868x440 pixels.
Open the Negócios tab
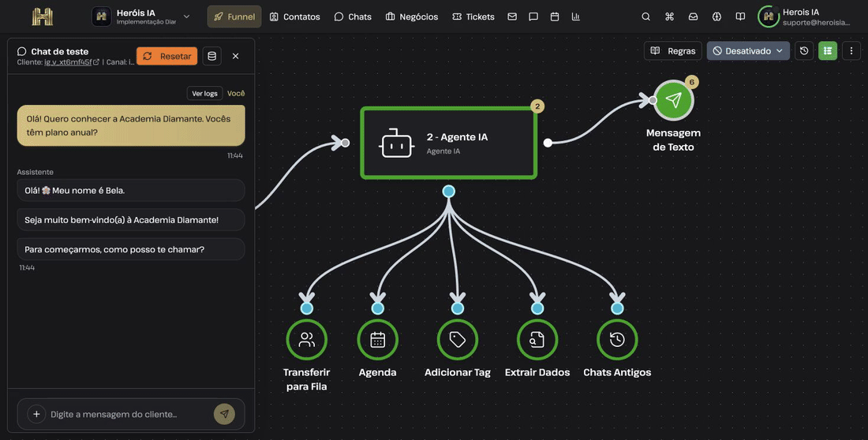click(x=412, y=17)
